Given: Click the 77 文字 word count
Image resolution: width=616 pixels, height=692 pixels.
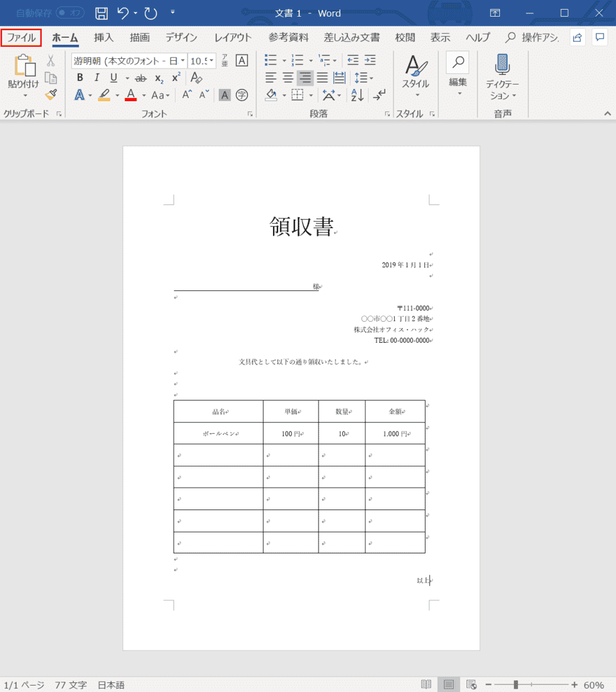Looking at the screenshot, I should pyautogui.click(x=71, y=685).
